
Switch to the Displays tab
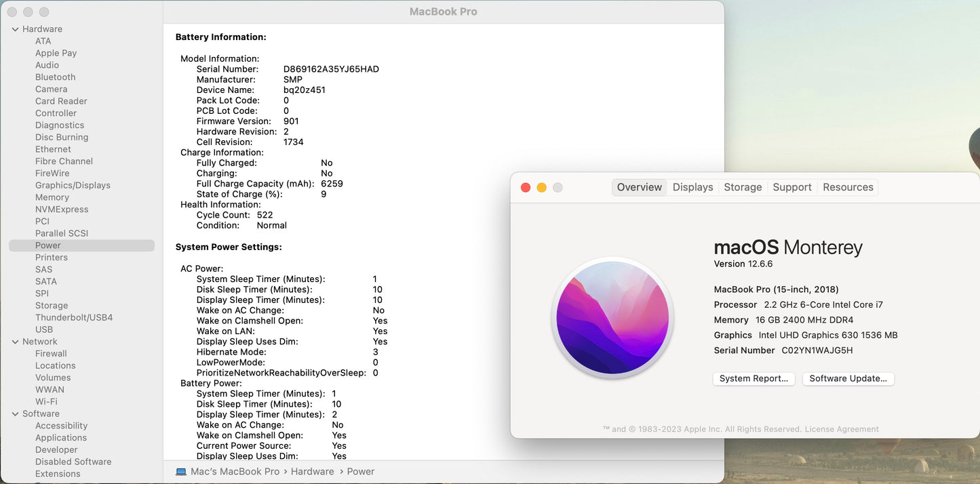click(692, 188)
